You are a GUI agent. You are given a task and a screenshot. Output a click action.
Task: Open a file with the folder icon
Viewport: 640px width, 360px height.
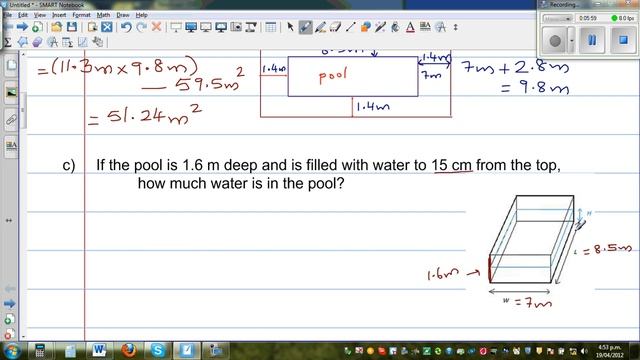tap(56, 27)
